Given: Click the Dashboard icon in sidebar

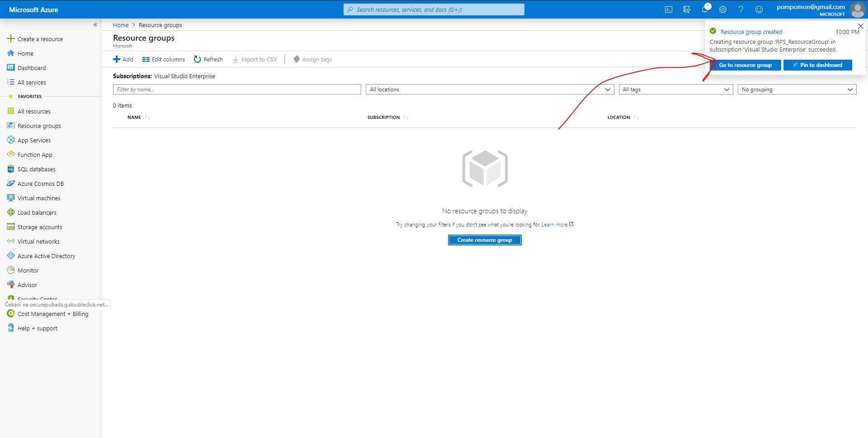Looking at the screenshot, I should click(11, 67).
